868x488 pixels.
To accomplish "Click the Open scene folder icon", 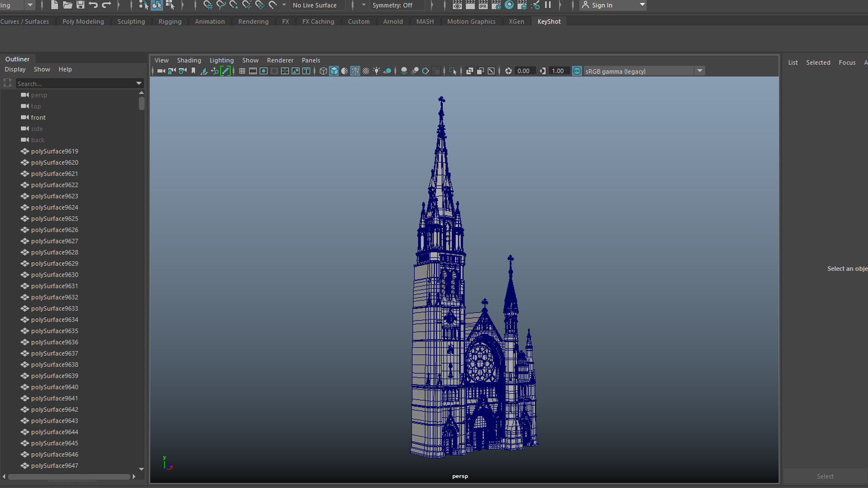I will pos(67,5).
